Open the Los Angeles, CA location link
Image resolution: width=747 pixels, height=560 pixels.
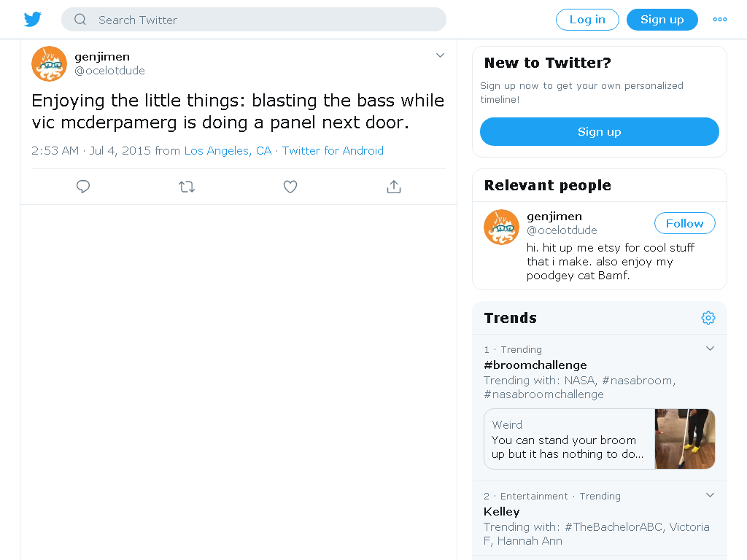(228, 150)
